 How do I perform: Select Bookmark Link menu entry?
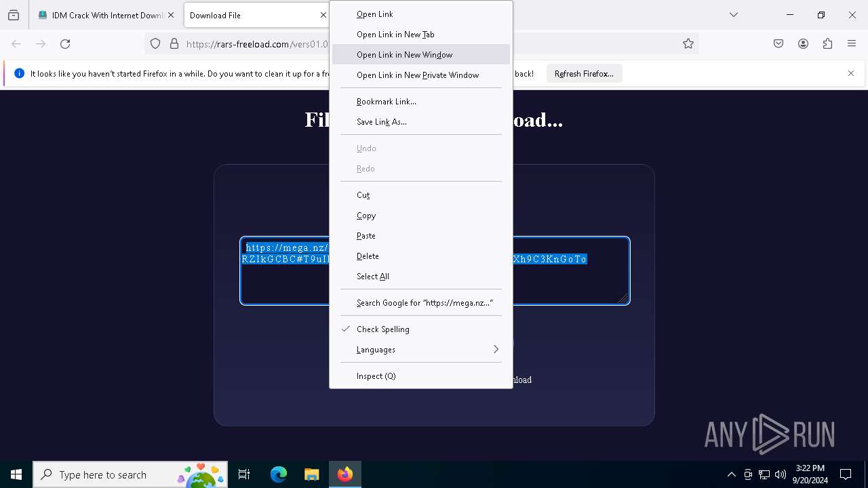coord(421,102)
